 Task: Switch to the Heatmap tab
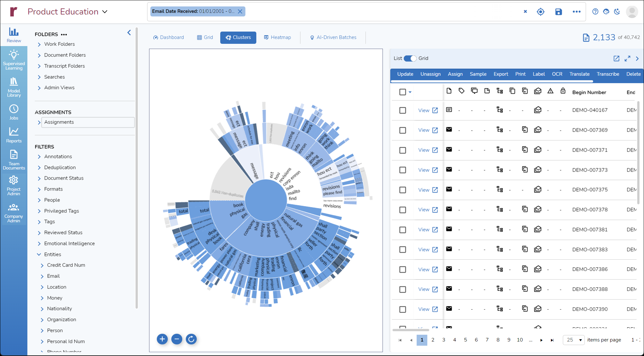277,37
